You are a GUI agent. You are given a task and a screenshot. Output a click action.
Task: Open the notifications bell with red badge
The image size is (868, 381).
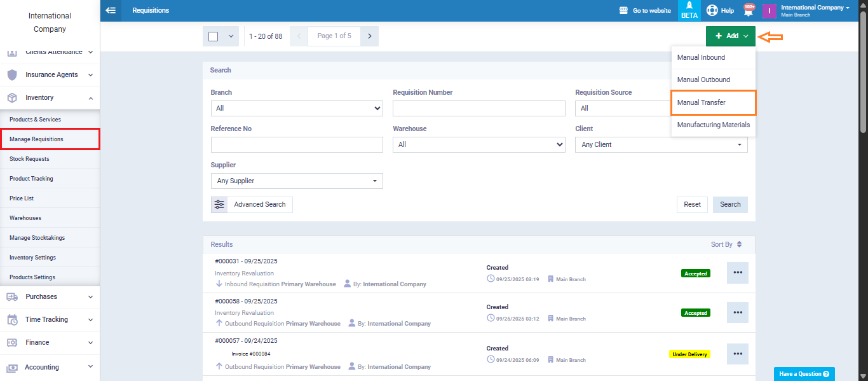coord(749,10)
